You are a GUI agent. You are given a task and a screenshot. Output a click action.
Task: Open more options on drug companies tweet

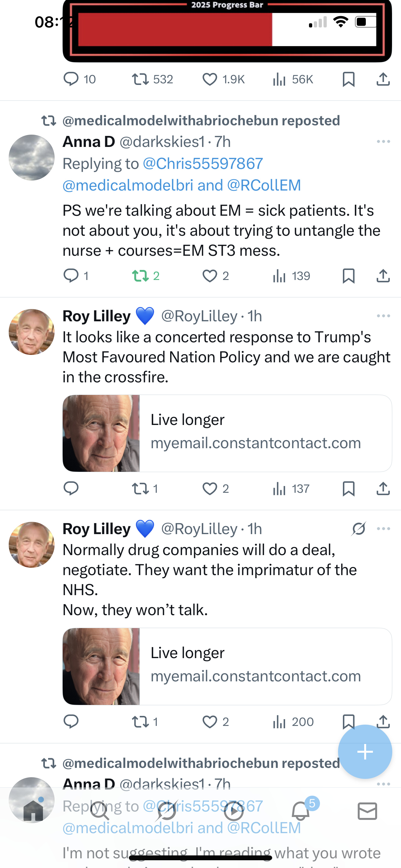383,529
